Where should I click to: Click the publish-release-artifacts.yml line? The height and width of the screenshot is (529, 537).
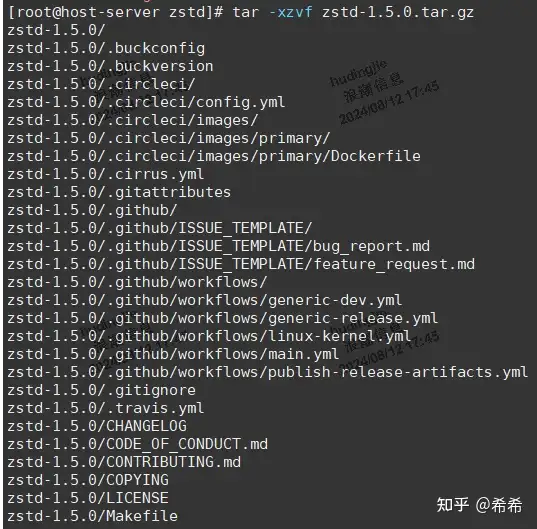pyautogui.click(x=267, y=372)
